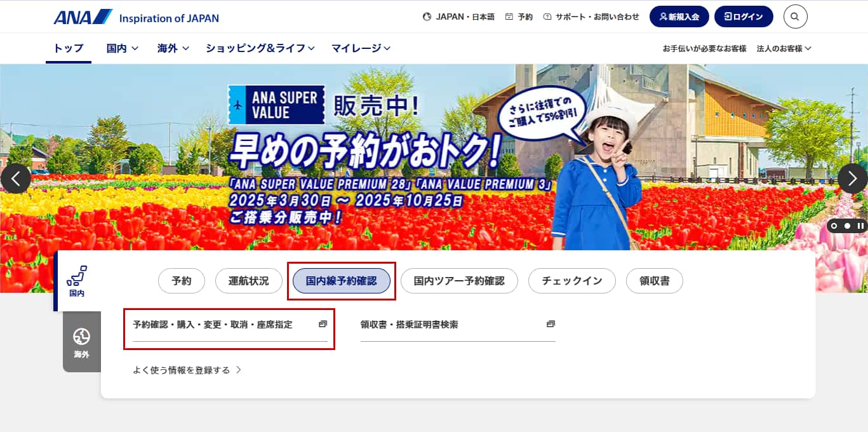Pause the banner slideshow
The width and height of the screenshot is (868, 432).
click(x=860, y=226)
